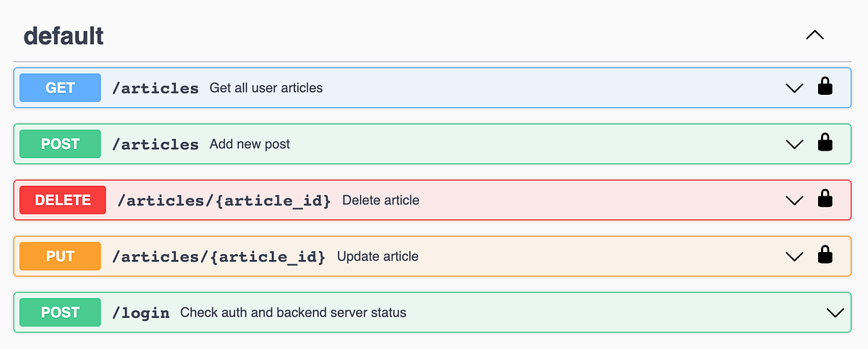Click the 'Add new post' description
This screenshot has height=349, width=868.
[250, 144]
